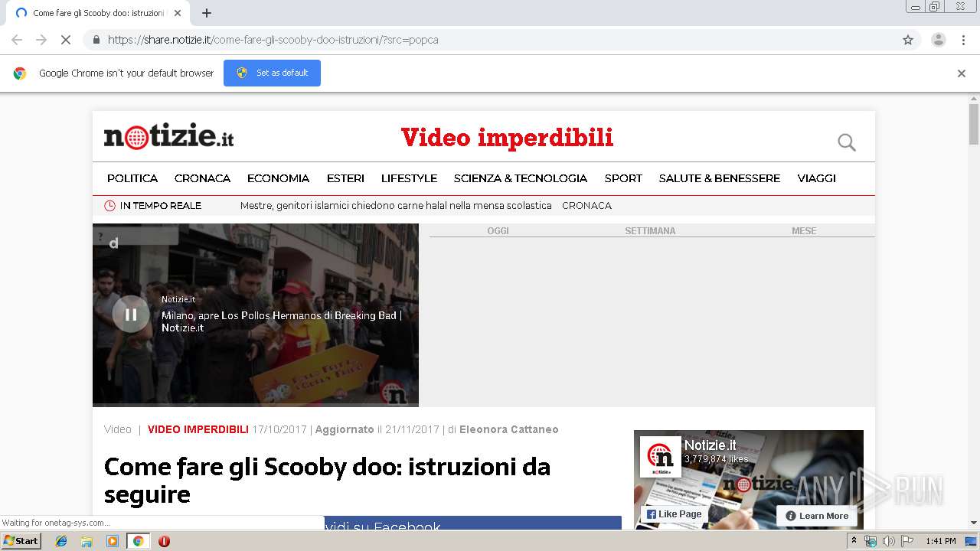Click the Action Center flag tray icon
This screenshot has height=551, width=980.
(x=906, y=541)
